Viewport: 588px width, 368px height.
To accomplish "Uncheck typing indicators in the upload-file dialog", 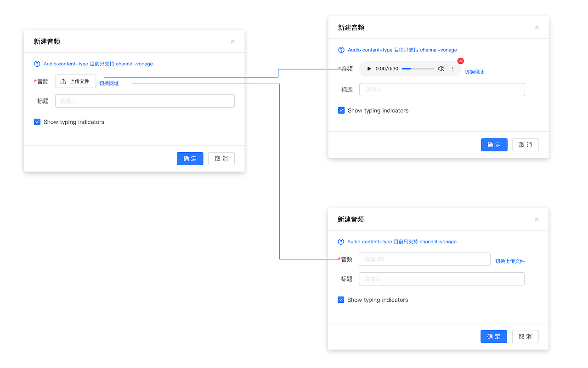I will click(37, 122).
